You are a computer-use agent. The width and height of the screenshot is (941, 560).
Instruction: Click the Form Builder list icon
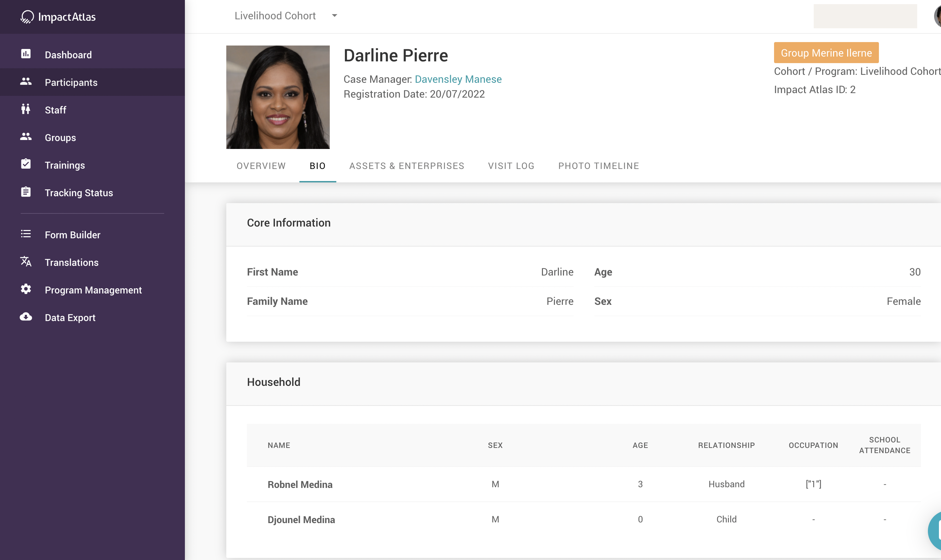click(x=26, y=234)
